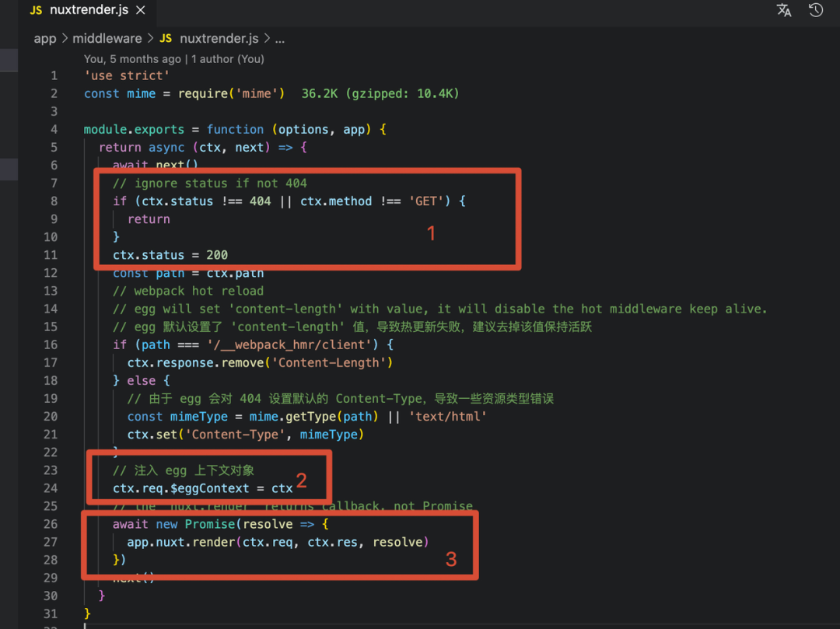Click the '1 author (You)' code lens

tap(228, 59)
